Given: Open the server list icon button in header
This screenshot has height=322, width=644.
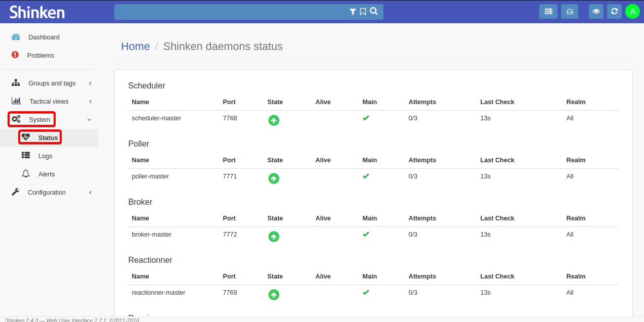Looking at the screenshot, I should click(x=548, y=11).
